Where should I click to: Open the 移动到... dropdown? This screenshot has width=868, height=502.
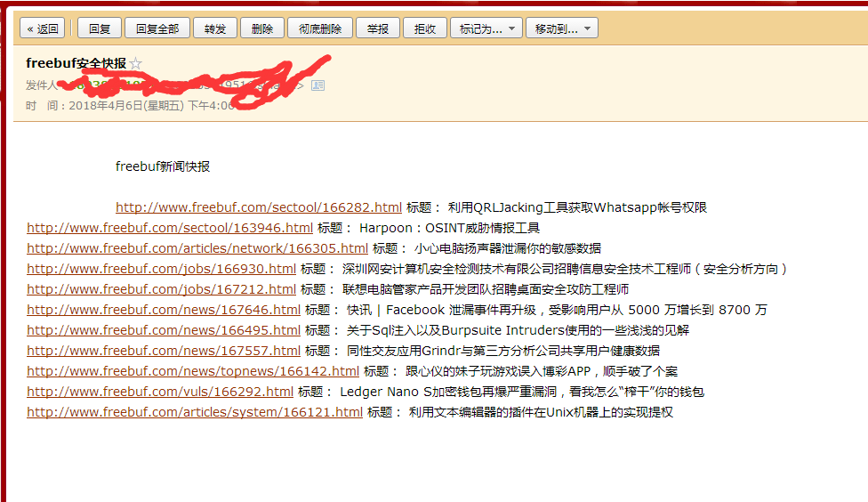pos(562,28)
